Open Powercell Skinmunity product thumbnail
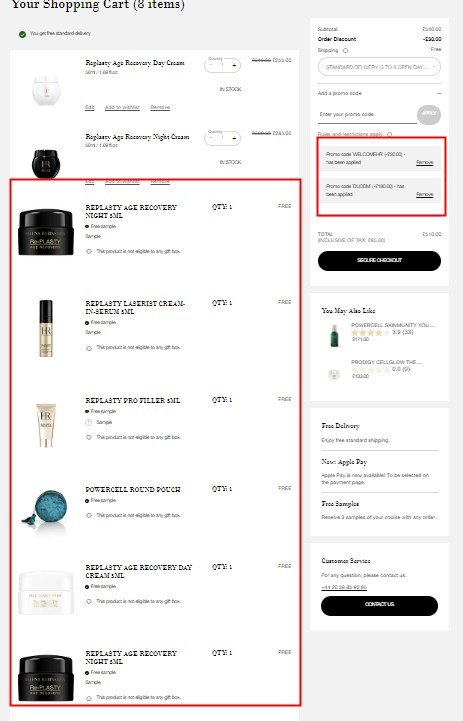 pyautogui.click(x=335, y=335)
